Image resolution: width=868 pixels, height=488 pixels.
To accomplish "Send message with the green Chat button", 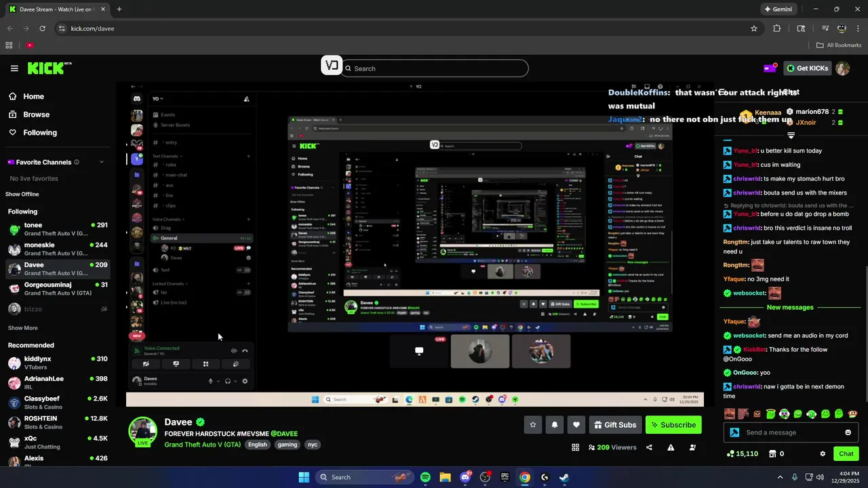I will [x=846, y=453].
